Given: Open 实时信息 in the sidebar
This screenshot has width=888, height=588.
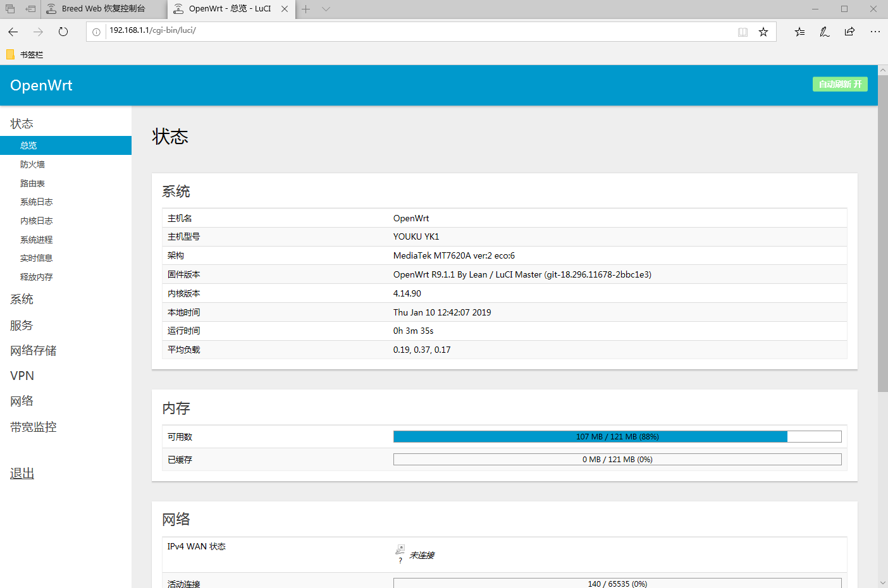Looking at the screenshot, I should pyautogui.click(x=36, y=258).
